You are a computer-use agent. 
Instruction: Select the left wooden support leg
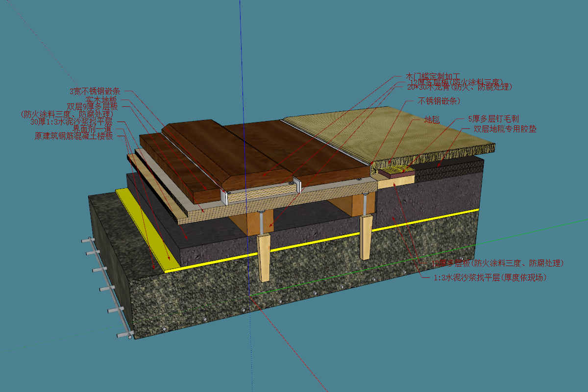[264, 257]
